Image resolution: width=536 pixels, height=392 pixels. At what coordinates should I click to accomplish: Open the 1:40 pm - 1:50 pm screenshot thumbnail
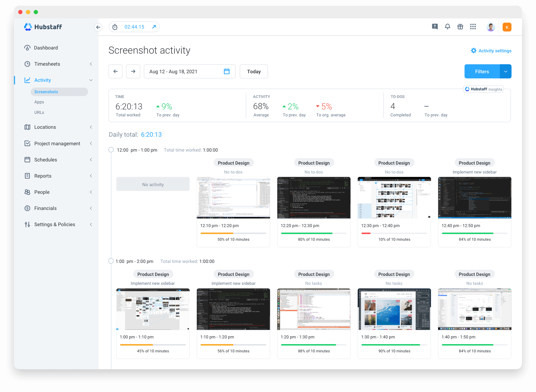pyautogui.click(x=474, y=309)
